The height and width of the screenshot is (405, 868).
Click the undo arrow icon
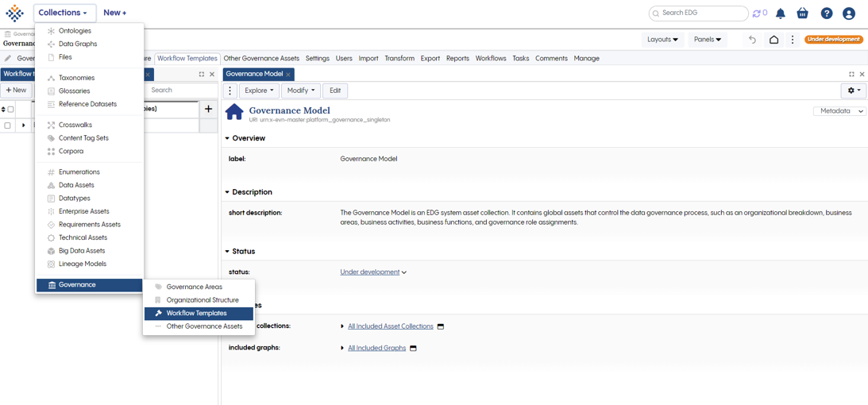tap(752, 40)
